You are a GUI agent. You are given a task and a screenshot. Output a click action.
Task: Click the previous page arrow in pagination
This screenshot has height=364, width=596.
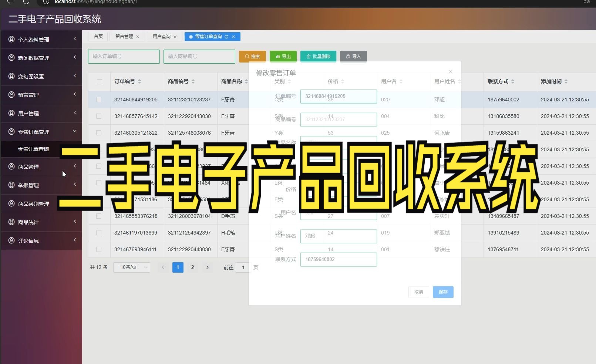[x=163, y=267]
